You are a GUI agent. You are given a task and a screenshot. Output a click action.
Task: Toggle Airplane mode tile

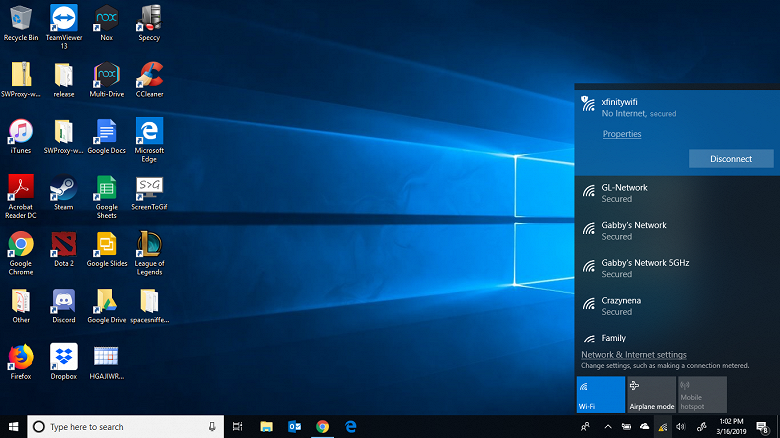point(651,394)
